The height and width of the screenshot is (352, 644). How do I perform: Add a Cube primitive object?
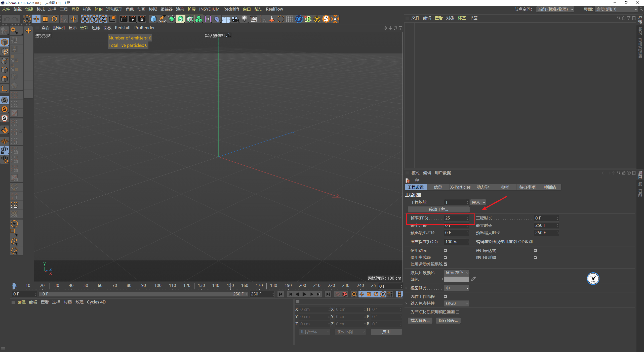pos(153,19)
